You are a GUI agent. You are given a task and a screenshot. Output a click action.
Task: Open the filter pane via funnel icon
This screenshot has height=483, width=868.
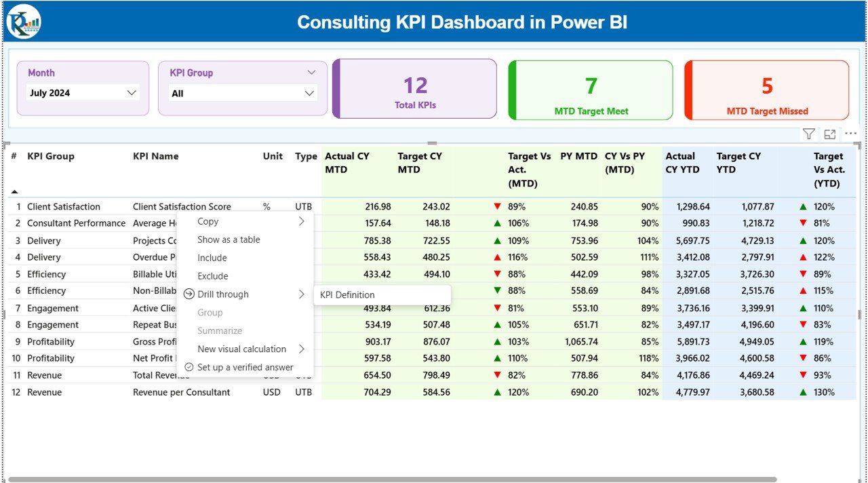pos(808,134)
